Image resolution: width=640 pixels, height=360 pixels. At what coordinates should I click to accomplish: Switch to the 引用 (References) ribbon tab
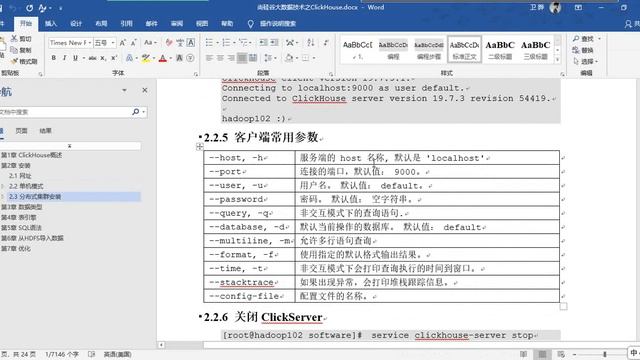(127, 24)
